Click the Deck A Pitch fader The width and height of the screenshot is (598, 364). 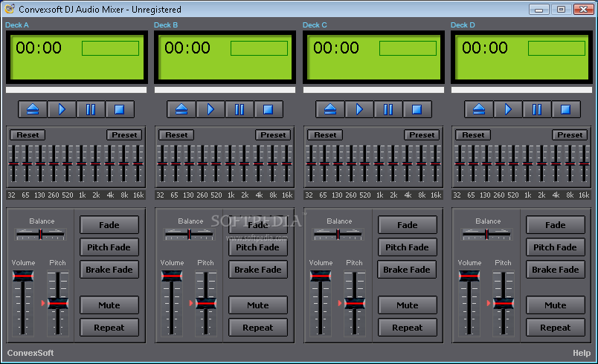point(57,303)
